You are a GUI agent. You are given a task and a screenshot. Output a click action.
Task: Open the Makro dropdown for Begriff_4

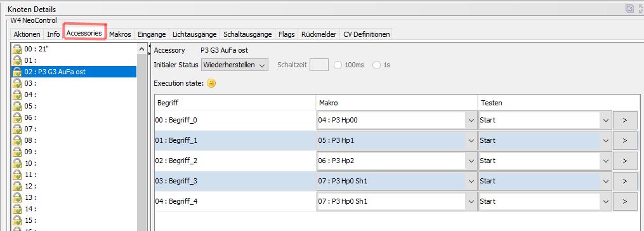click(397, 201)
